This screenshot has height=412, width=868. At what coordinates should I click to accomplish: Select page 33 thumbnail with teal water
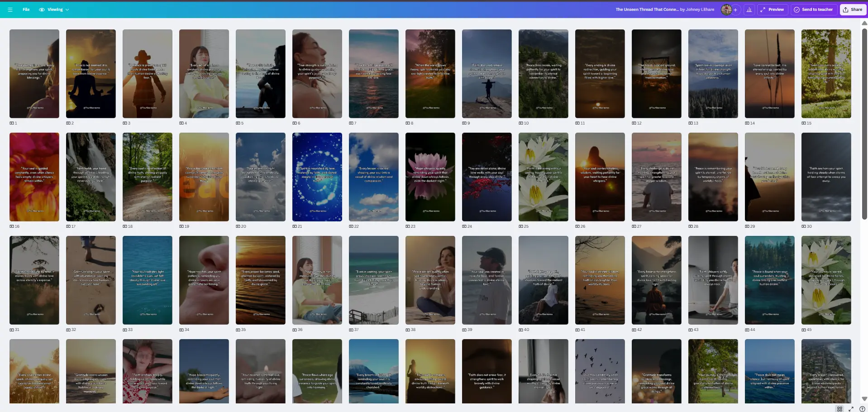click(x=148, y=280)
